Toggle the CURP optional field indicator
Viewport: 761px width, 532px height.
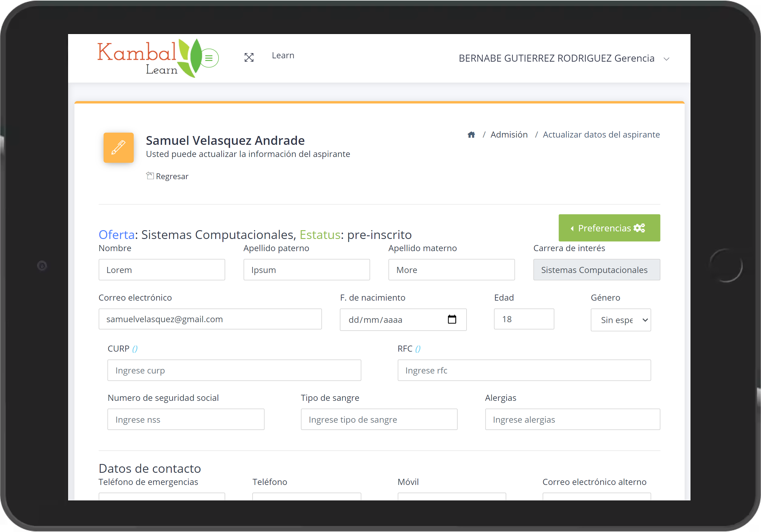(134, 348)
